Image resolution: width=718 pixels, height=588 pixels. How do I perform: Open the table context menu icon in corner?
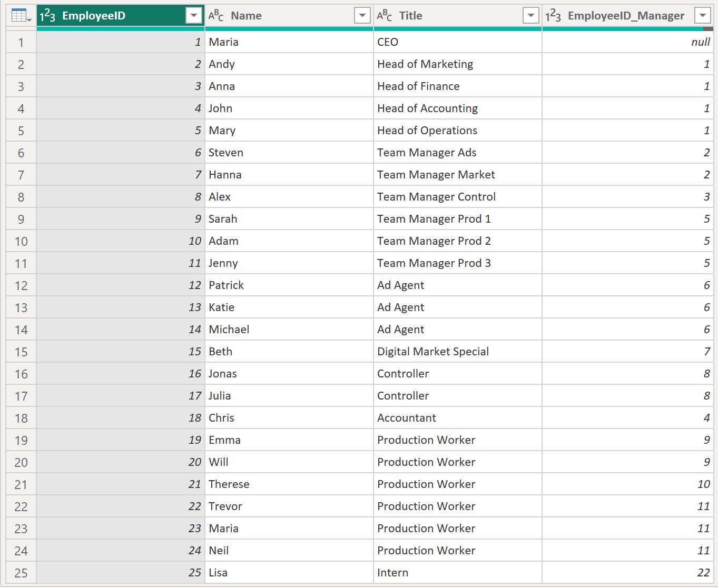20,15
